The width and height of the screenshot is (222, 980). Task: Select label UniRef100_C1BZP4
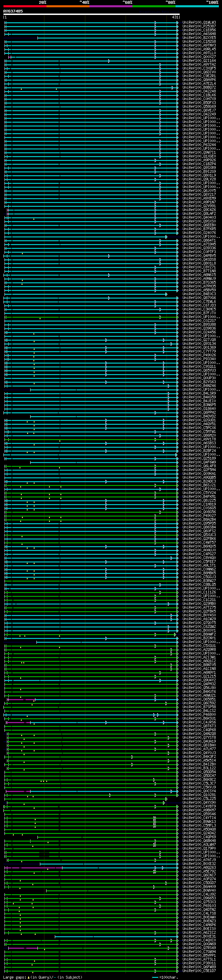[199, 164]
